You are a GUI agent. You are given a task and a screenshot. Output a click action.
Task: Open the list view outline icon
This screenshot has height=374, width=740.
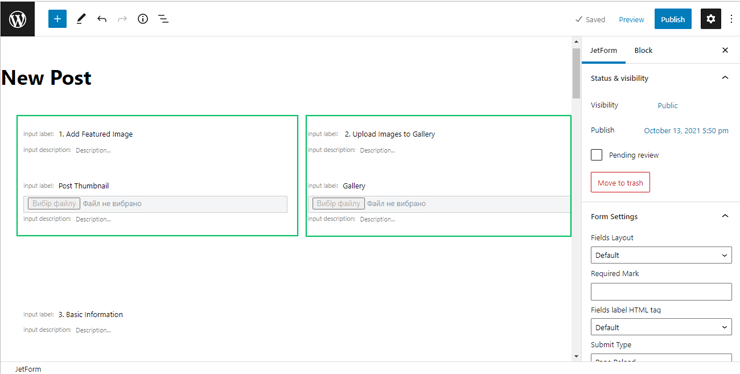pos(163,19)
